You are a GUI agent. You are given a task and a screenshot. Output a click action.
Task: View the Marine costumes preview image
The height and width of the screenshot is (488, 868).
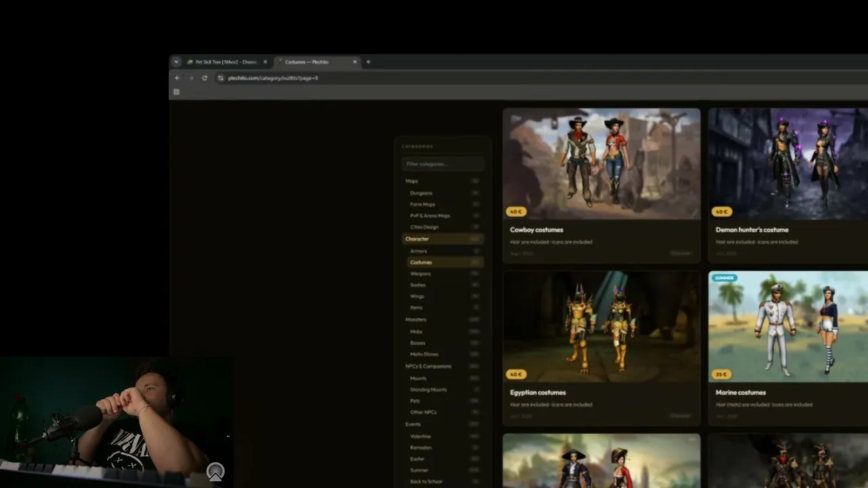coord(788,327)
